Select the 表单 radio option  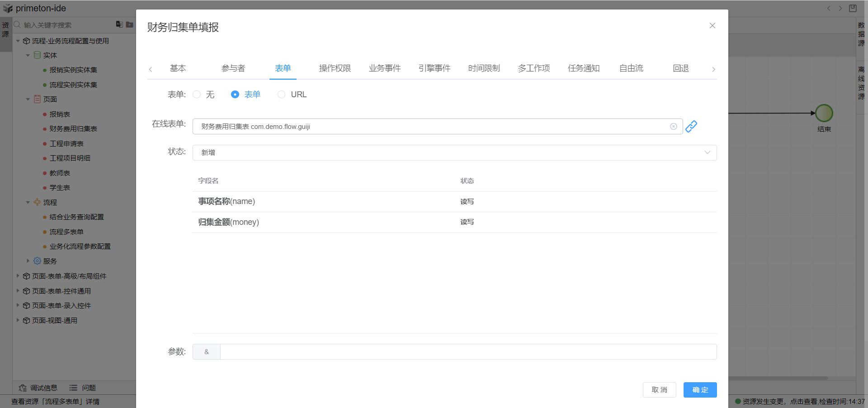[x=235, y=95]
